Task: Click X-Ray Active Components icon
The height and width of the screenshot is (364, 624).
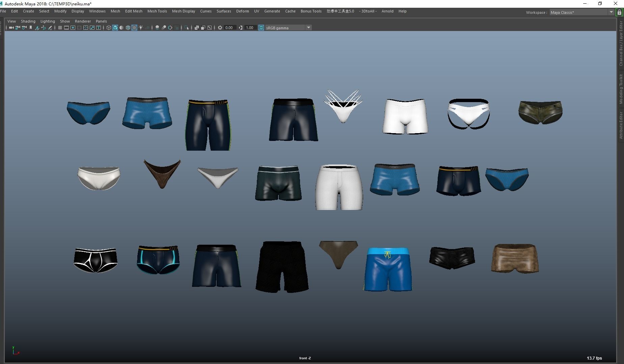Action: tap(203, 28)
